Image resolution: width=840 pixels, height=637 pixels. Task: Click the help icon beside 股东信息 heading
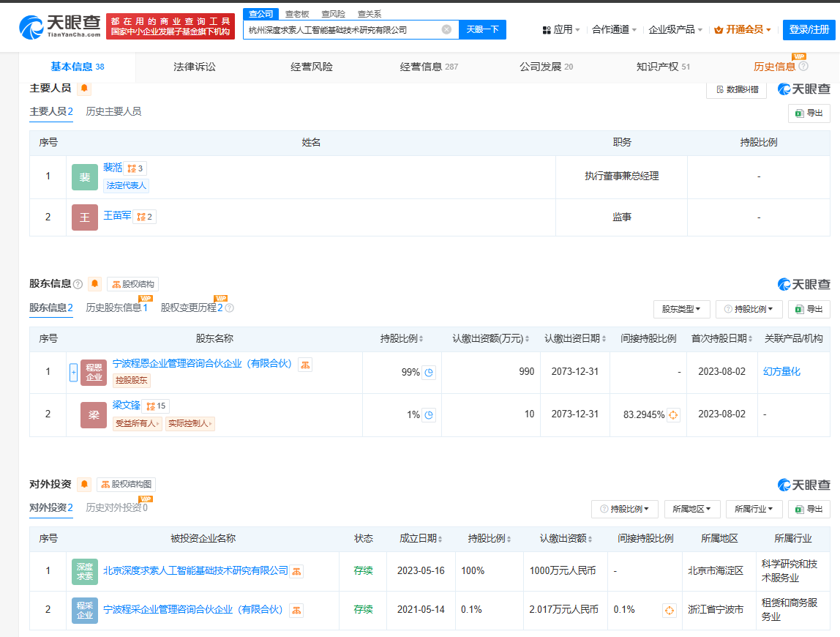pyautogui.click(x=78, y=284)
